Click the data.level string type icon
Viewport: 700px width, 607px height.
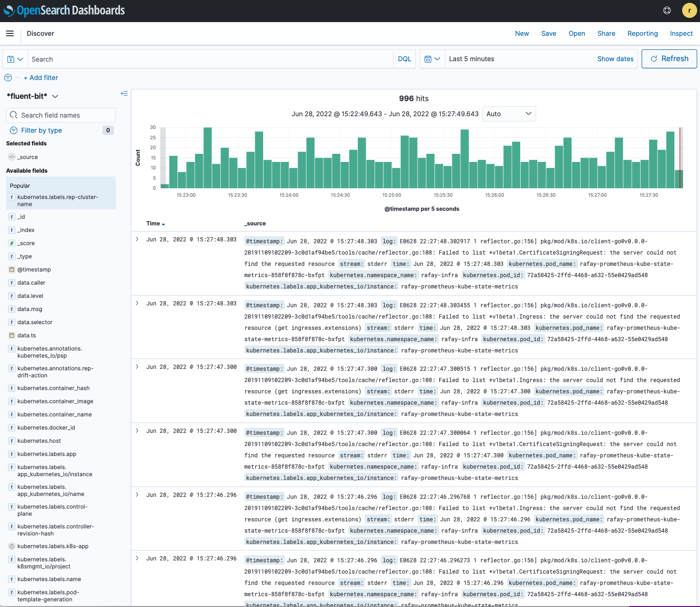(12, 296)
